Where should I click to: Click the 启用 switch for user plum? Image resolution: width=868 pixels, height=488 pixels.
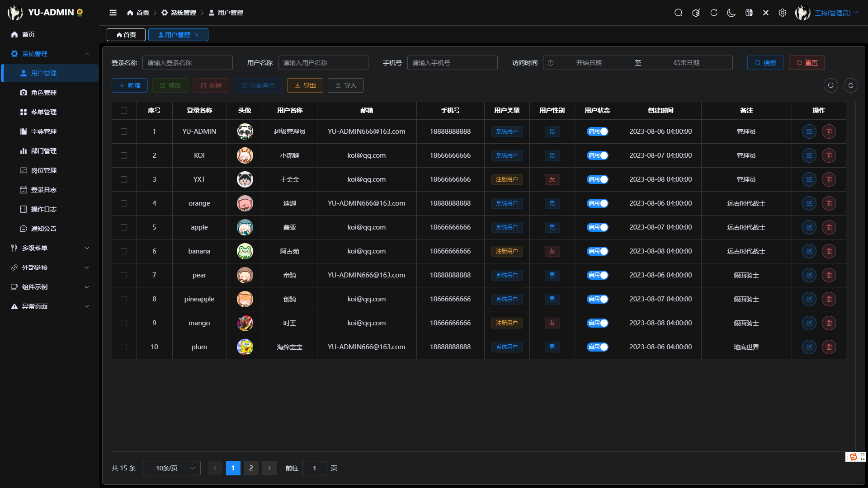(x=597, y=347)
